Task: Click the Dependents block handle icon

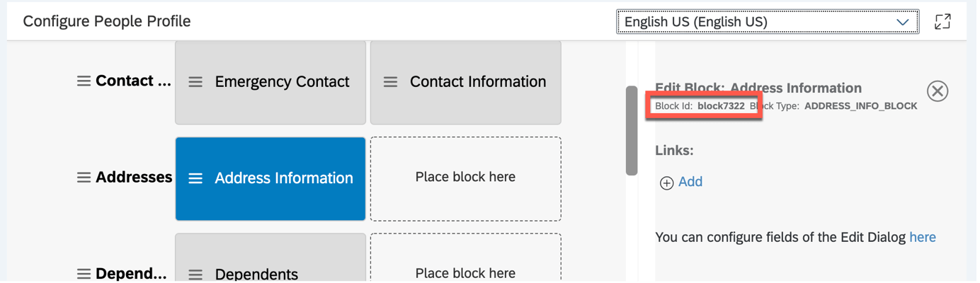Action: [195, 275]
